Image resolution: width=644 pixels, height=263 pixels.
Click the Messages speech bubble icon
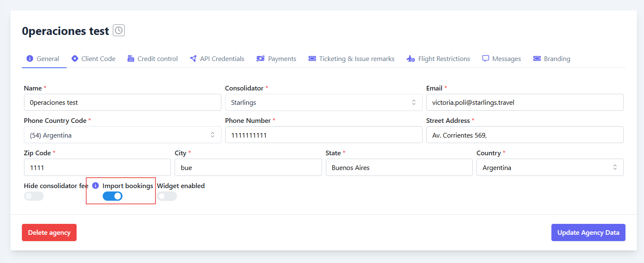486,58
